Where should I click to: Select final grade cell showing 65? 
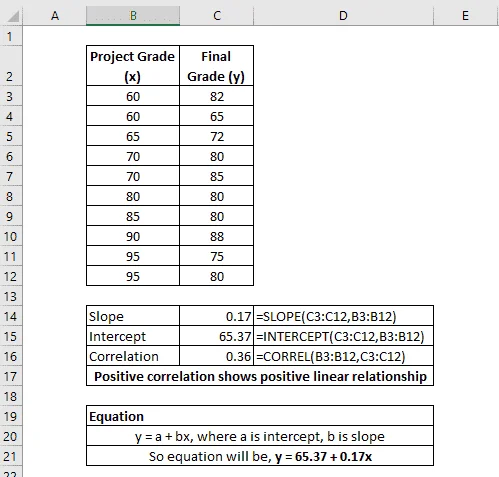tap(217, 116)
